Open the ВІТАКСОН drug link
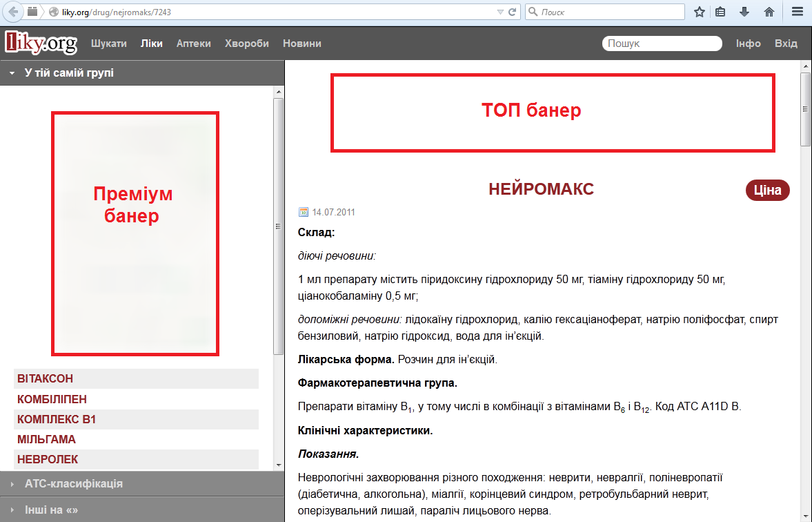 tap(45, 378)
